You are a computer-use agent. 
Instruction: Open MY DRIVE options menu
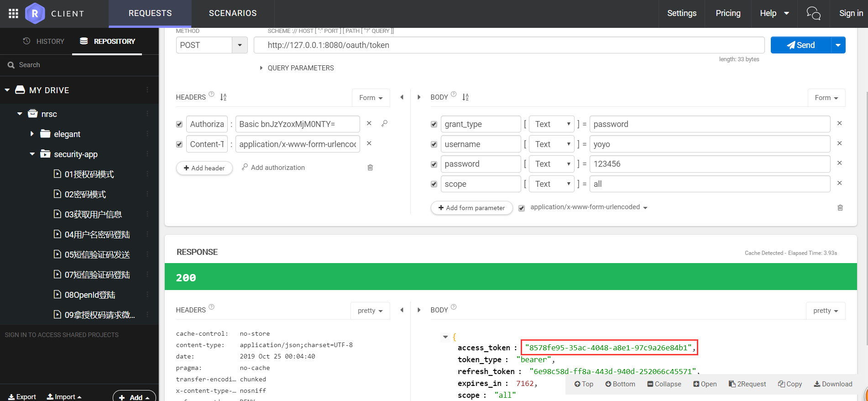click(x=147, y=90)
